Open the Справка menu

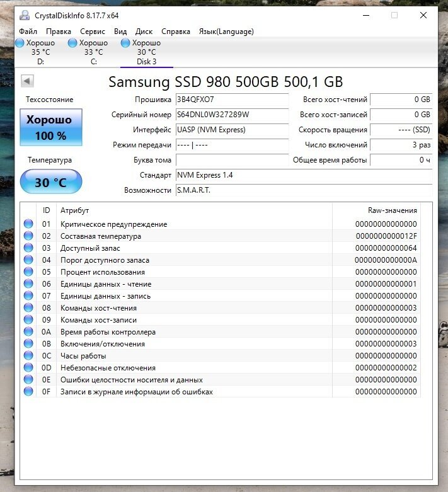[x=176, y=31]
